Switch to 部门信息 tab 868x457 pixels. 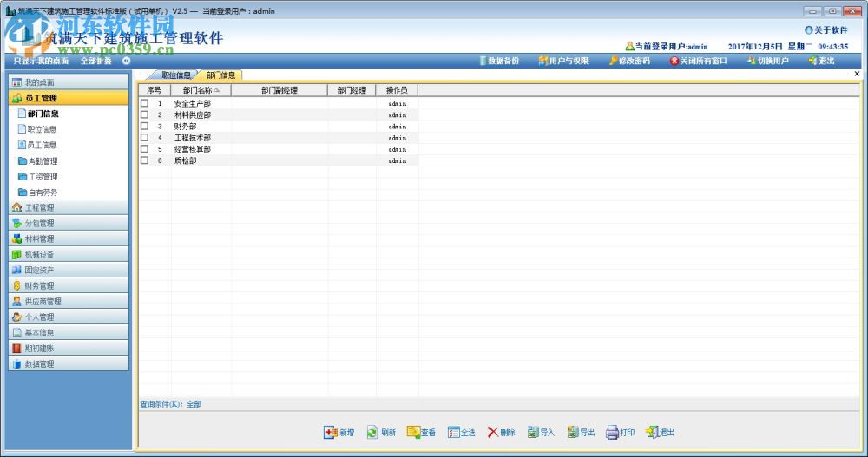[x=220, y=75]
